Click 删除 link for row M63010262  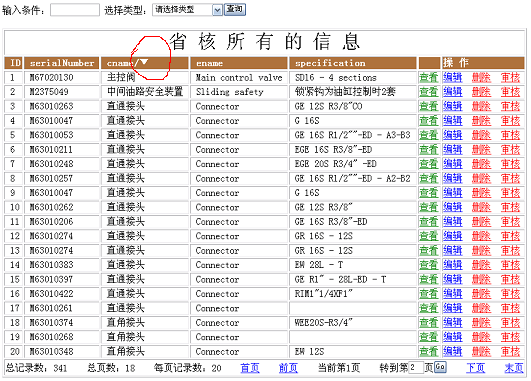(x=481, y=207)
